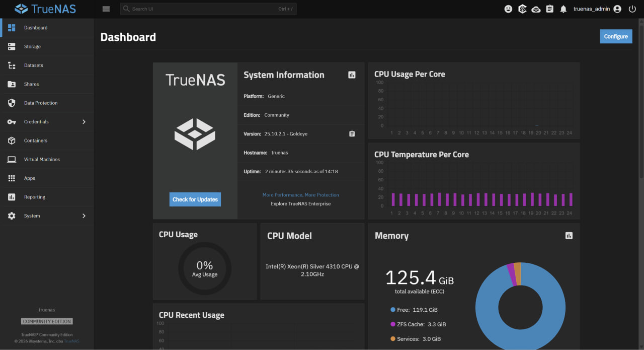Screen dimensions: 644x350
Task: Open the truenas_admin account icon
Action: point(617,9)
